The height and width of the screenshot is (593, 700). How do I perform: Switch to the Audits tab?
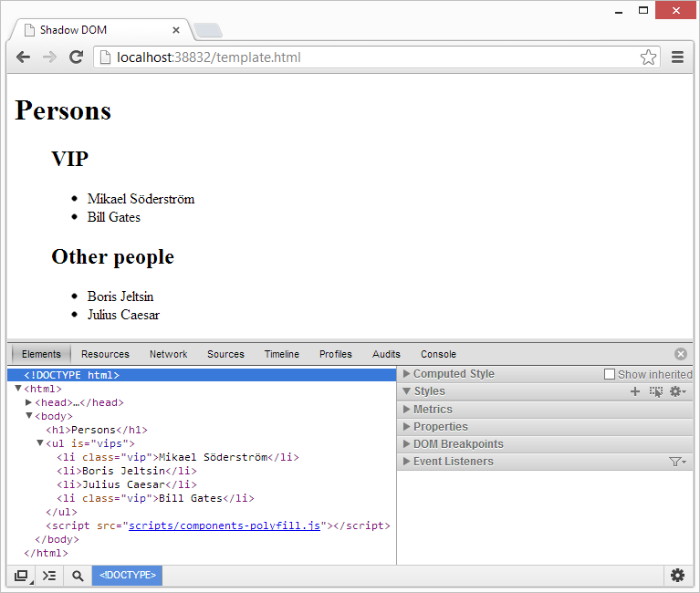(386, 354)
